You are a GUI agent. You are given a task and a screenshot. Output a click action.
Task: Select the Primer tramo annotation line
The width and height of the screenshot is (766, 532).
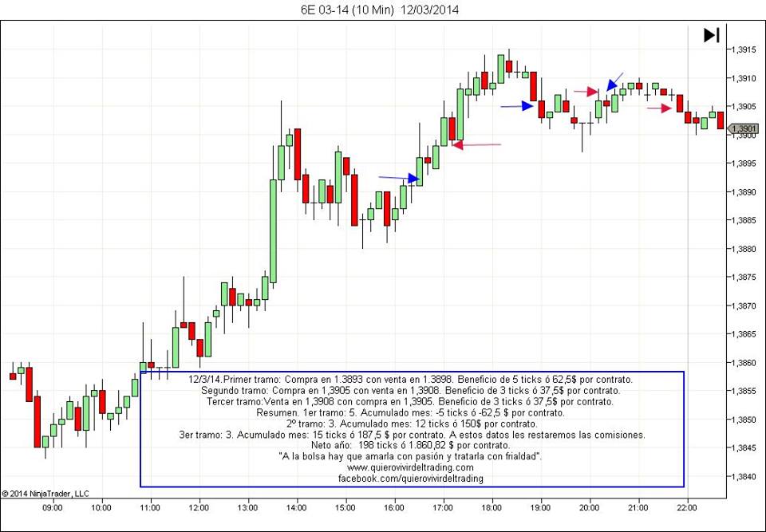(x=411, y=379)
